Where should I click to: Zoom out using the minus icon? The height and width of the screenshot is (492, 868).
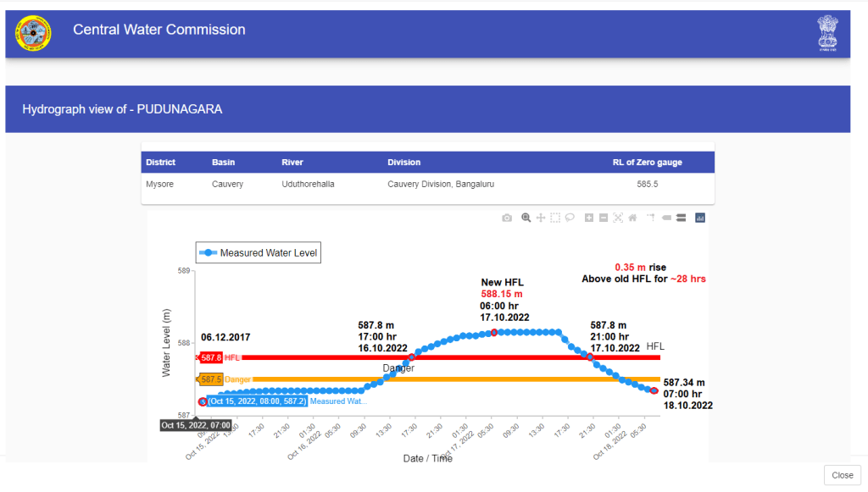(604, 218)
